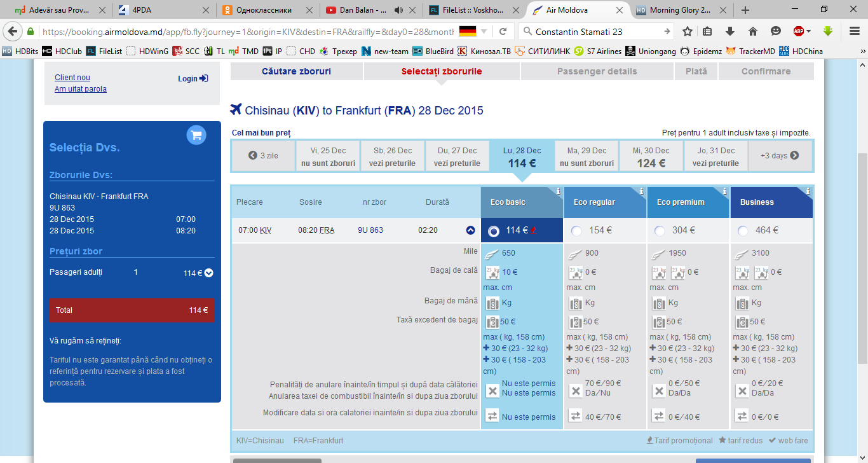Click the browser back arrow
This screenshot has width=868, height=463.
coord(13,32)
